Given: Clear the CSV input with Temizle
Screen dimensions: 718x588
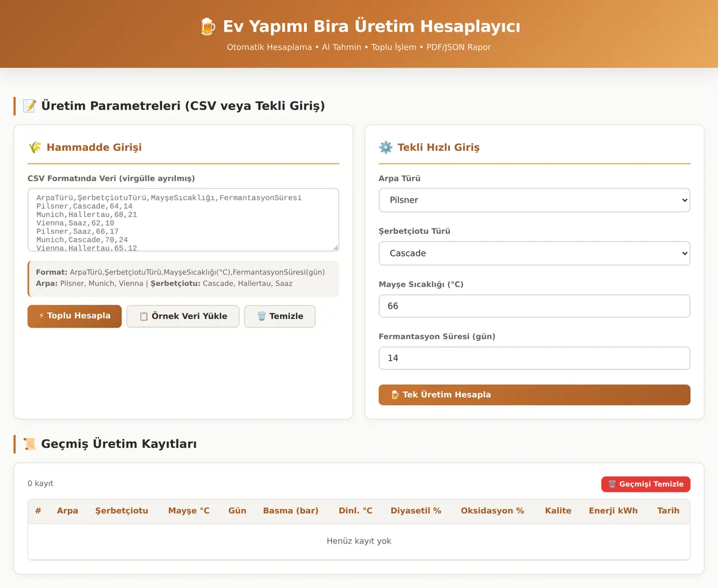Looking at the screenshot, I should click(x=279, y=316).
